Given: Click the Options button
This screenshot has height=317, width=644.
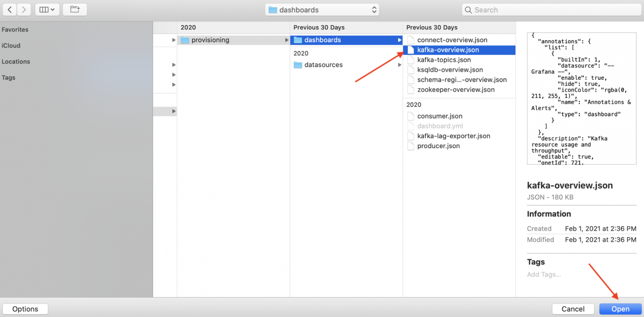Looking at the screenshot, I should click(25, 309).
